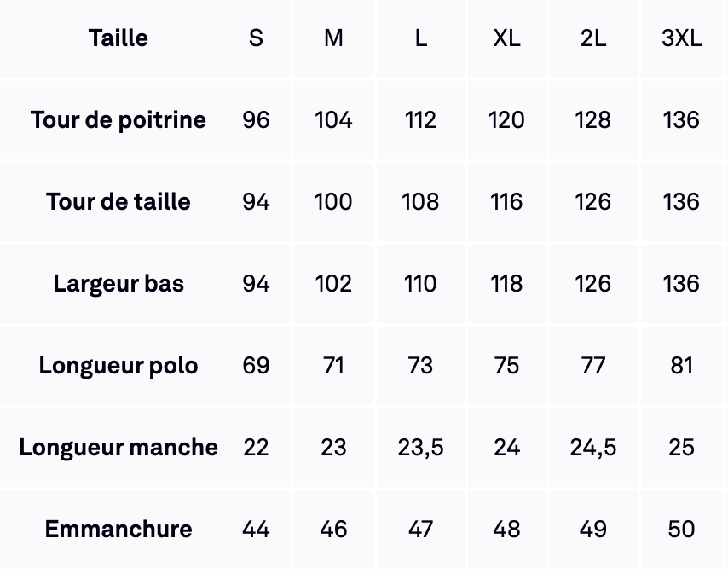This screenshot has width=728, height=573.
Task: Click the 2L size column header
Action: point(592,38)
